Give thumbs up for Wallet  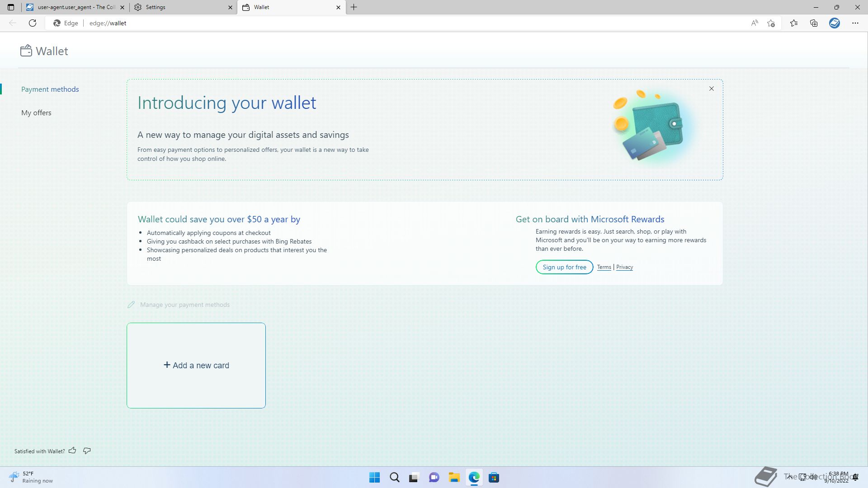point(72,450)
